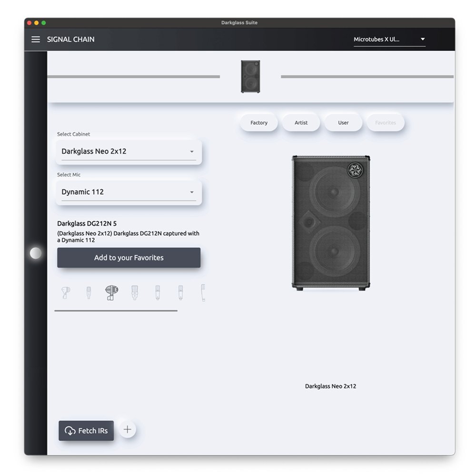Click the plus add IR button
This screenshot has height=476, width=476.
(128, 429)
